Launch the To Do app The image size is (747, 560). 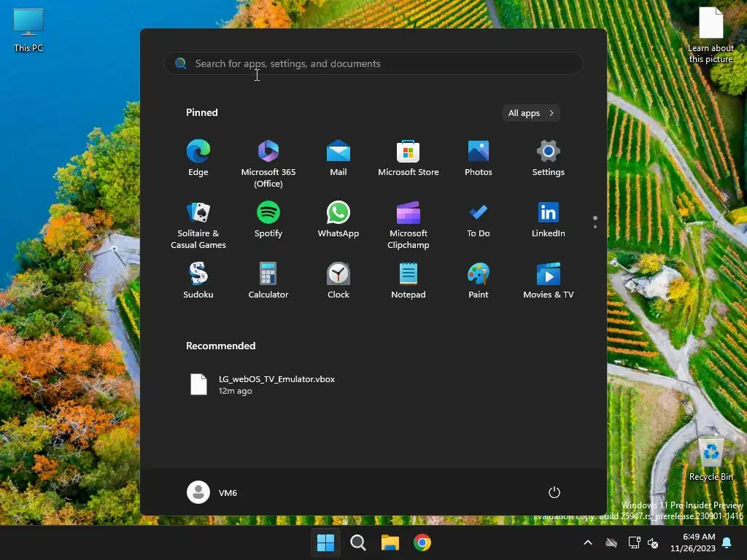479,220
